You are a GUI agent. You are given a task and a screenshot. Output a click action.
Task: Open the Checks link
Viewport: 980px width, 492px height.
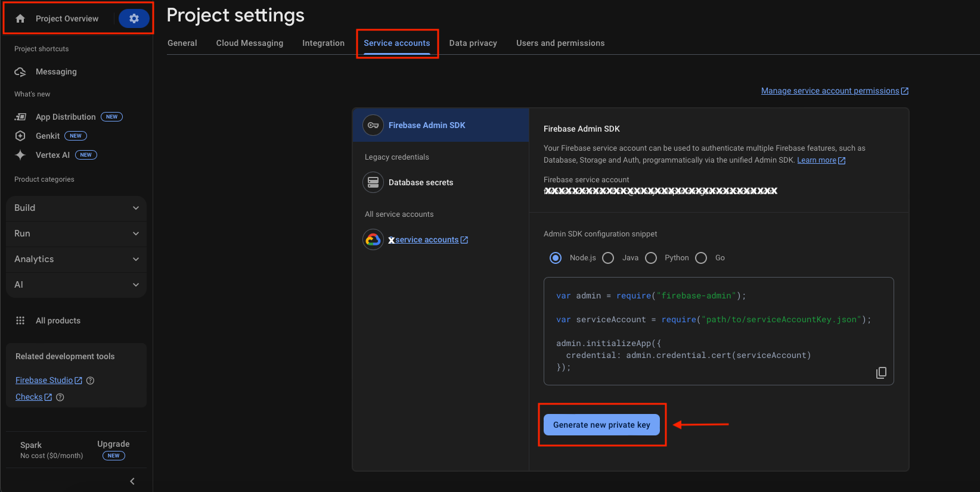[33, 397]
